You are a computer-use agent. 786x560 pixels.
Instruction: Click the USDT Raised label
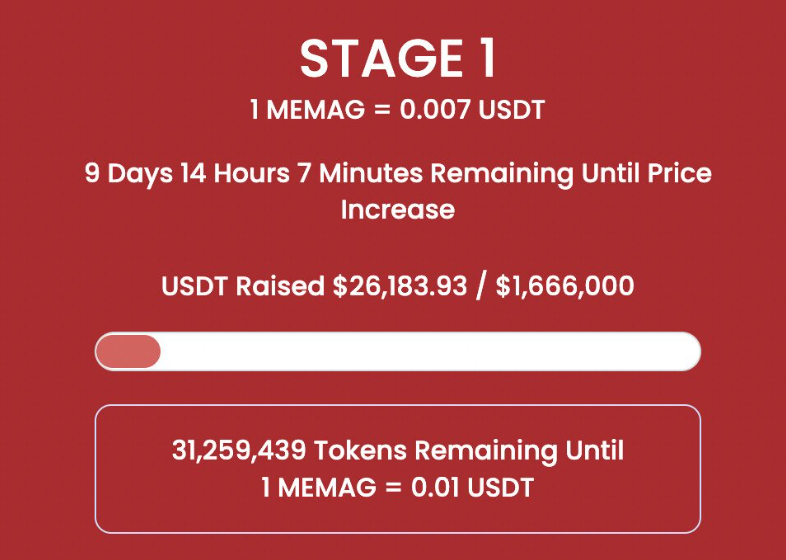pos(243,286)
